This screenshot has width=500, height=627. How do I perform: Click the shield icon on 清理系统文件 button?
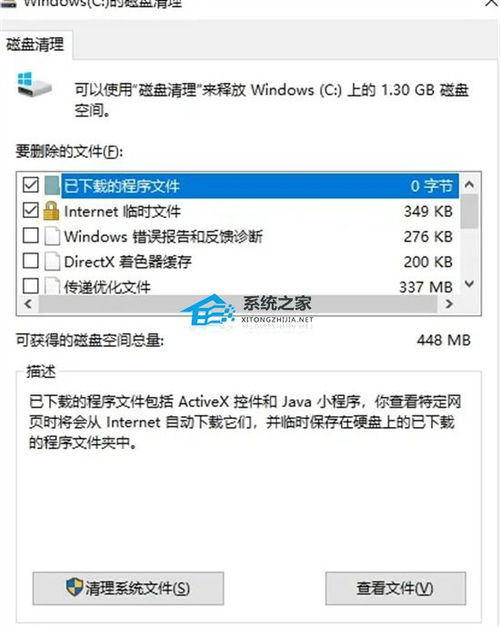click(x=74, y=587)
